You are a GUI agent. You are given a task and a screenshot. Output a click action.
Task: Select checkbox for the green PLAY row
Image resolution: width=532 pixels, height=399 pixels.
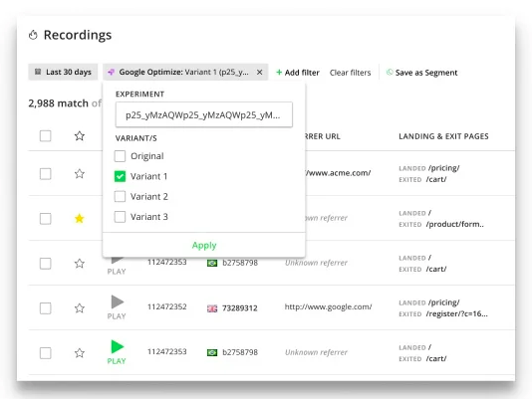46,353
